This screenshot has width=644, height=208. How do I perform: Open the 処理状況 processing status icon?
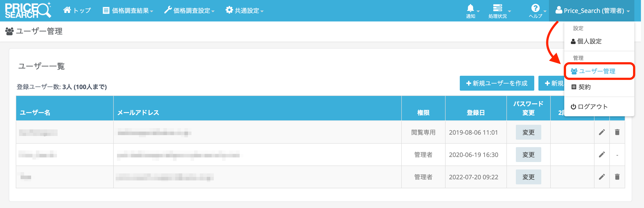click(x=497, y=11)
